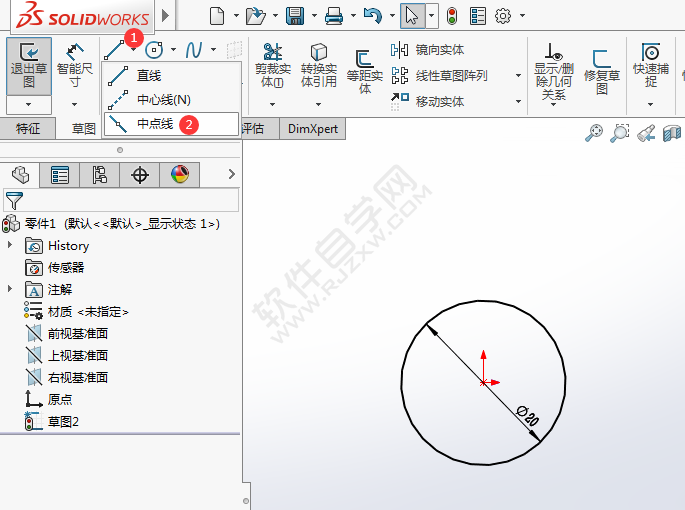The width and height of the screenshot is (685, 510).
Task: Select the 智能尺寸 smart dimension tool
Action: (x=75, y=66)
